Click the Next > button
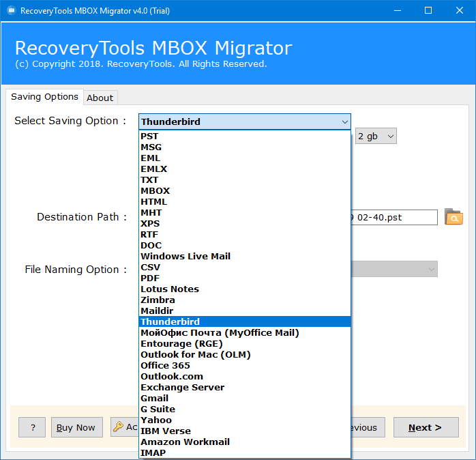 (426, 427)
